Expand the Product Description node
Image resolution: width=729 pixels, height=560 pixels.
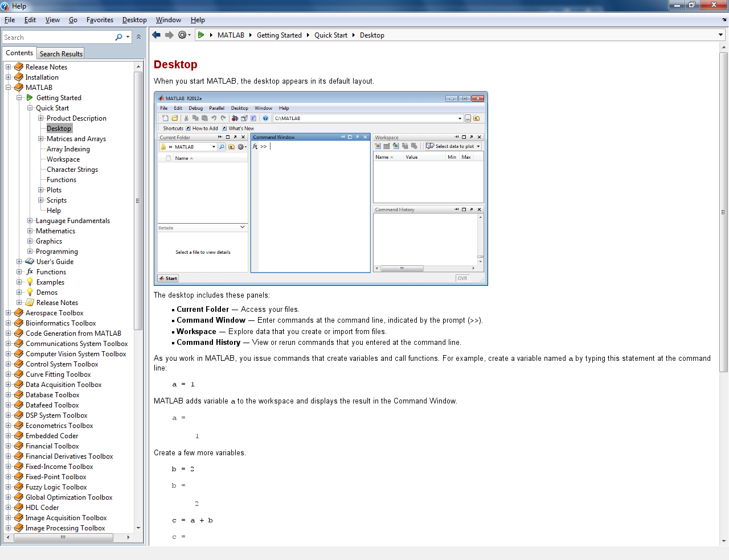[41, 118]
